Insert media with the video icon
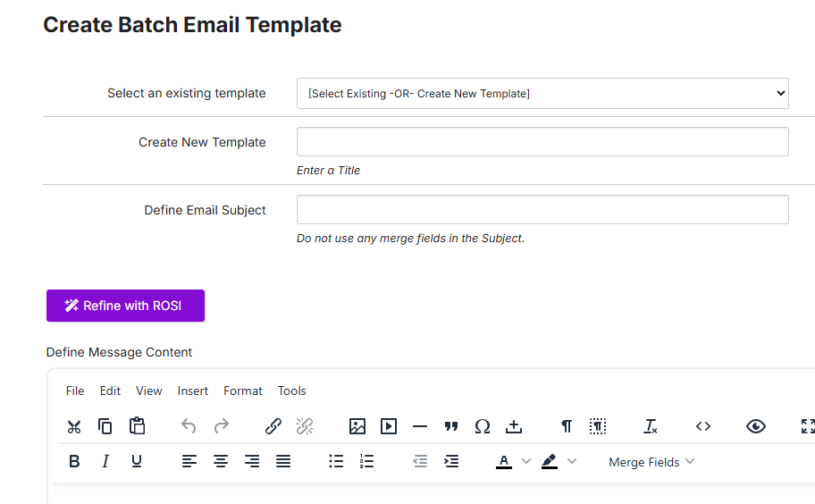Screen dimensions: 815x504 click(389, 426)
